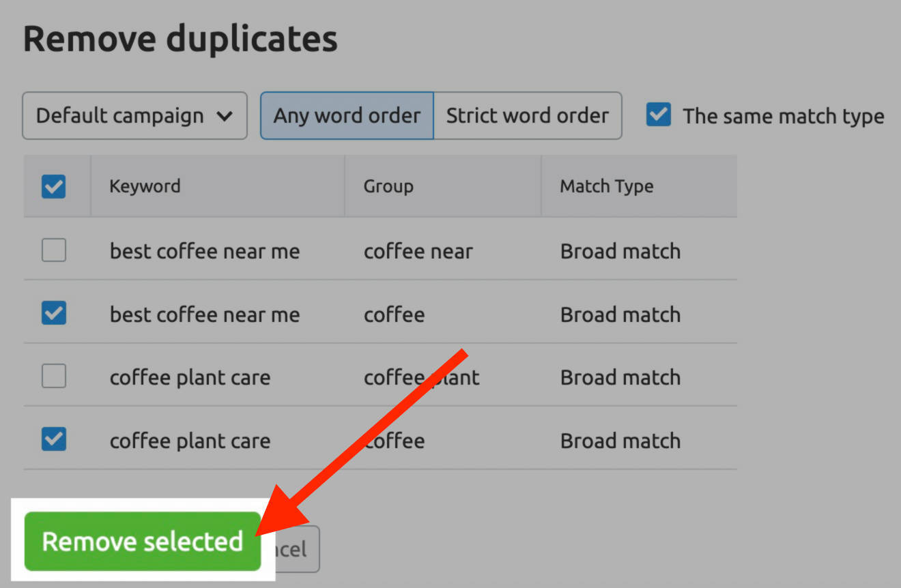Click the coffee plant group label
The height and width of the screenshot is (588, 901).
point(420,377)
